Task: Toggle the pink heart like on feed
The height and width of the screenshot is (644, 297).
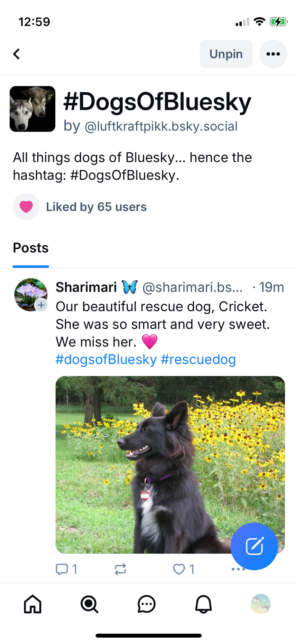Action: click(x=26, y=207)
